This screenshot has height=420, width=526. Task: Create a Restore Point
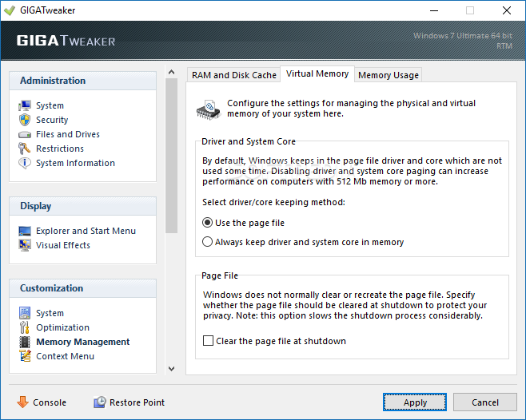[137, 402]
